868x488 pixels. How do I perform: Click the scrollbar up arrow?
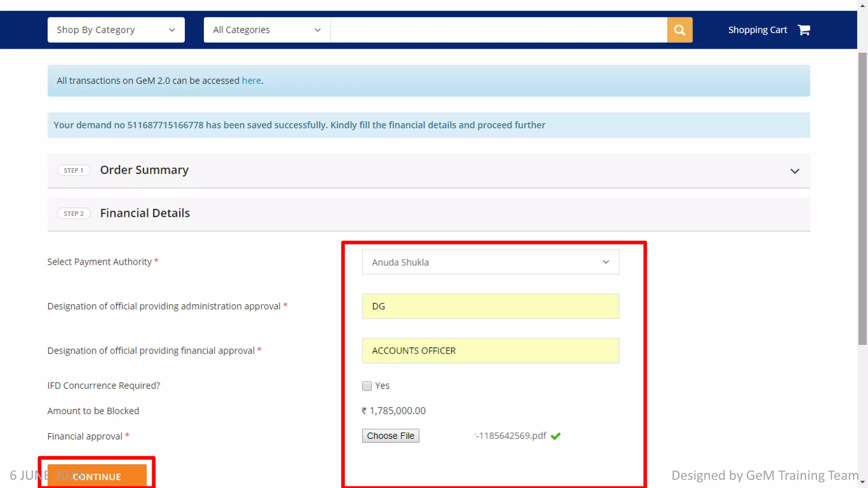[x=862, y=6]
